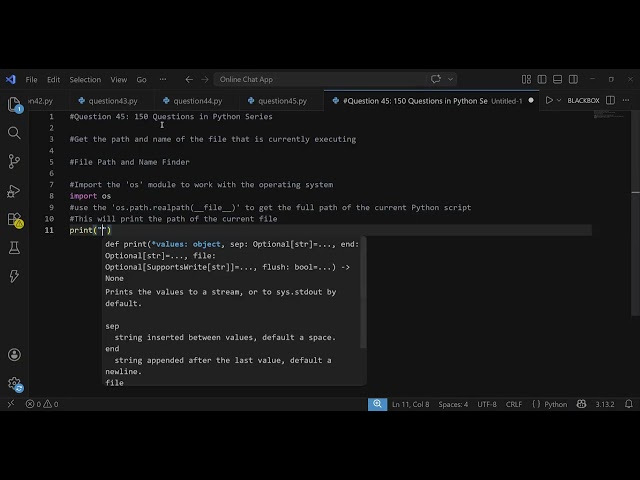The image size is (640, 480).
Task: Open the Selection menu
Action: pos(85,80)
